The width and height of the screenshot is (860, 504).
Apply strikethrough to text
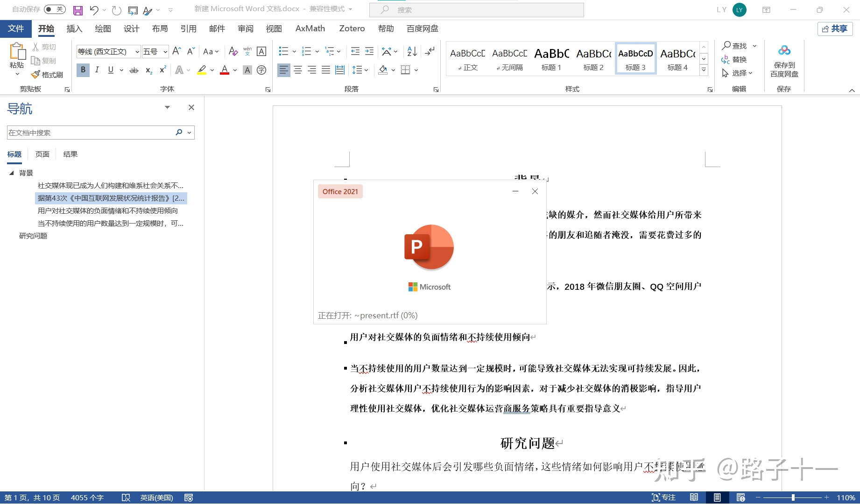coord(134,70)
